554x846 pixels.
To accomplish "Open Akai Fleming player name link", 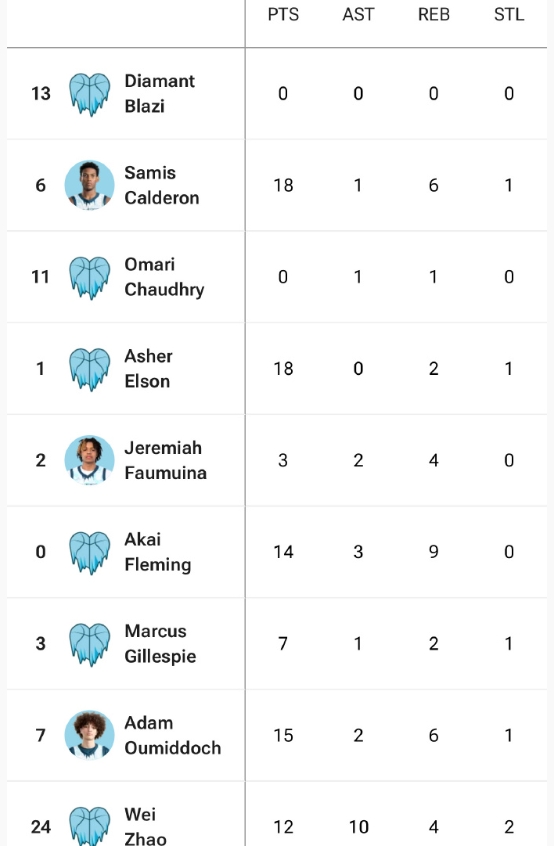I will (158, 552).
